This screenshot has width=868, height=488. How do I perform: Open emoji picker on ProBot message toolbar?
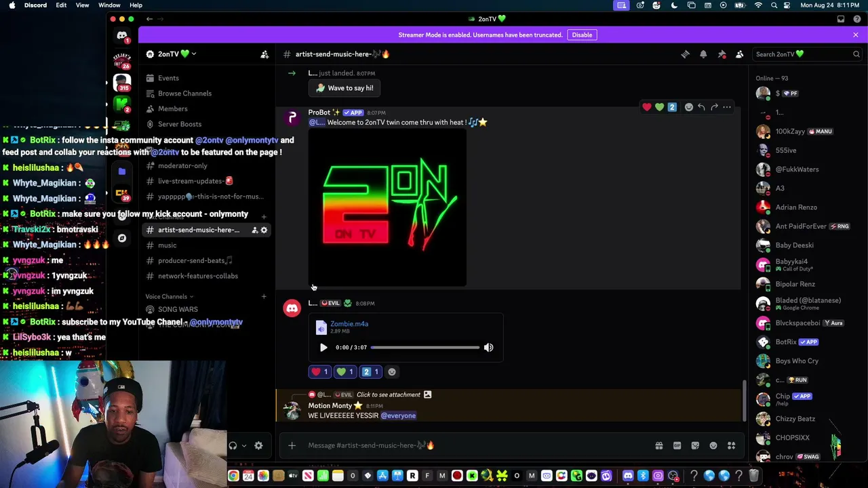click(x=689, y=107)
